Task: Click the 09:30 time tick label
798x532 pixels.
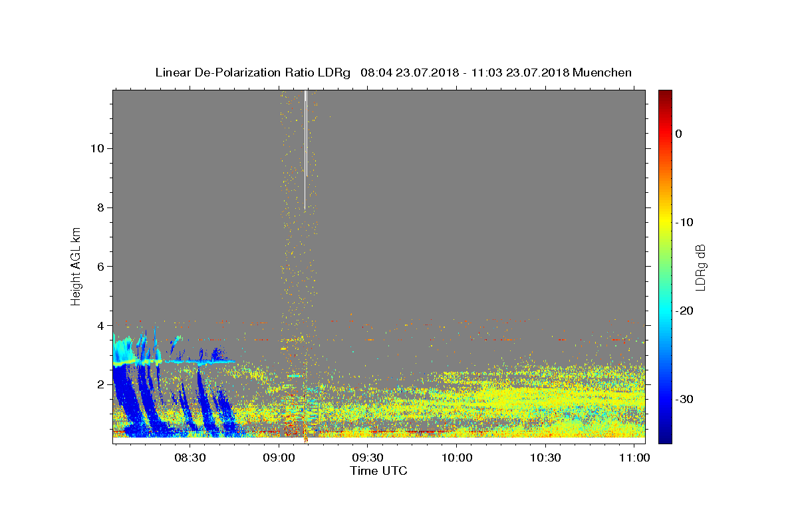Action: pyautogui.click(x=368, y=458)
